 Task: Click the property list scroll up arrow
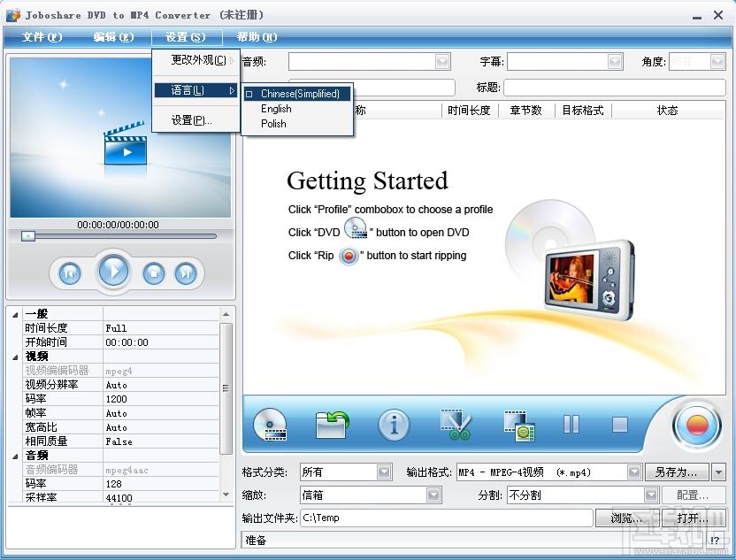226,314
